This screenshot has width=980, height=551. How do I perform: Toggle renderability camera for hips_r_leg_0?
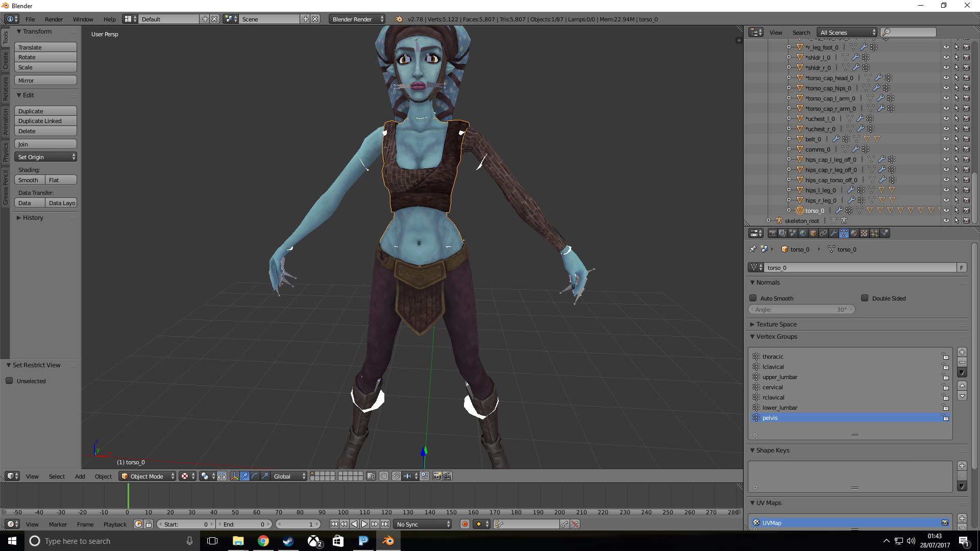coord(966,200)
